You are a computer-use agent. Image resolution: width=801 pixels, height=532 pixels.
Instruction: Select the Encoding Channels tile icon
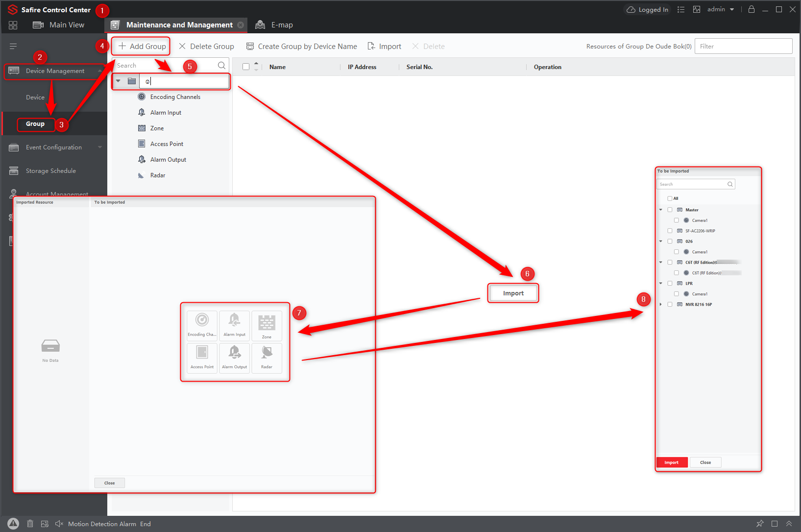(202, 325)
